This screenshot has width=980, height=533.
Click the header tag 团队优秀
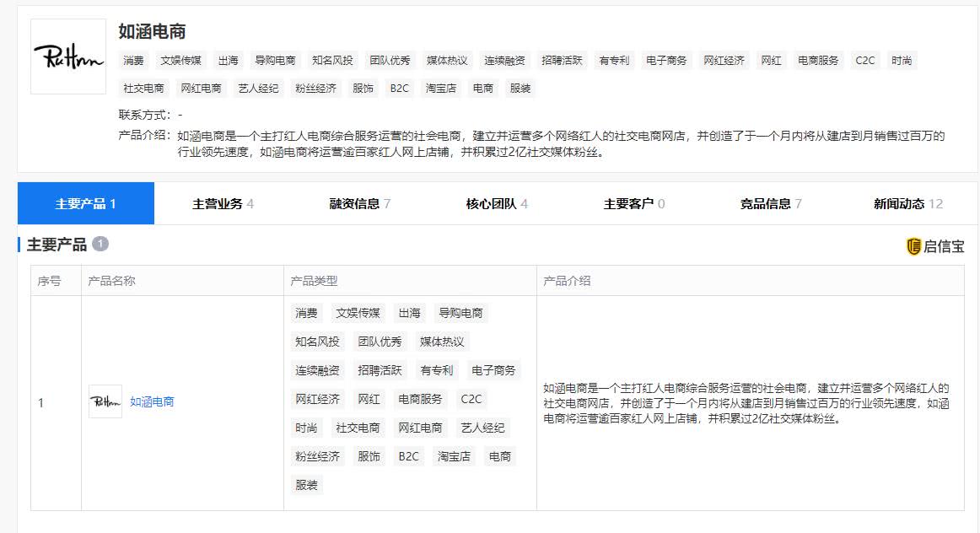(x=390, y=61)
